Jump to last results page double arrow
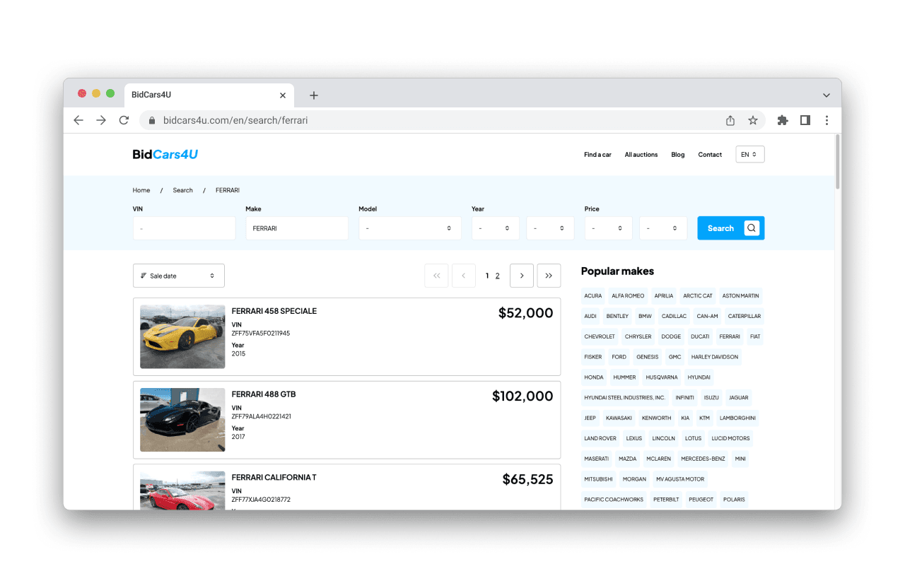 [549, 276]
